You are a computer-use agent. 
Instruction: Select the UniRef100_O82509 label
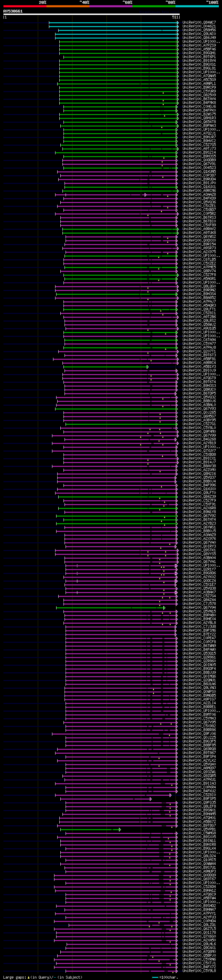(199, 95)
